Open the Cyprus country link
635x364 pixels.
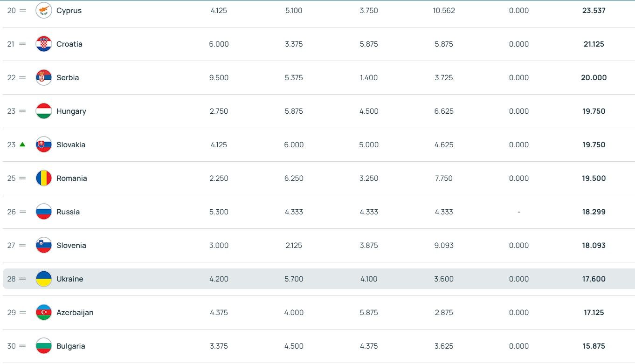[69, 10]
